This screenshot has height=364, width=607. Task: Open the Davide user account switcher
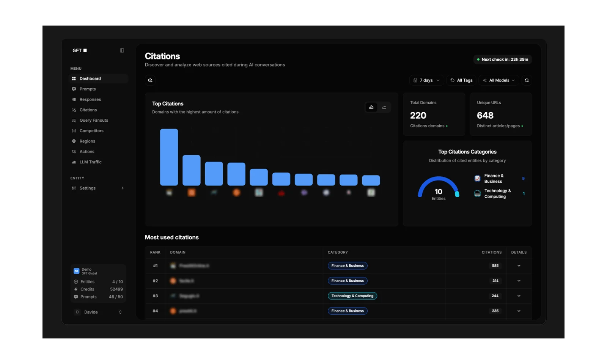click(98, 312)
